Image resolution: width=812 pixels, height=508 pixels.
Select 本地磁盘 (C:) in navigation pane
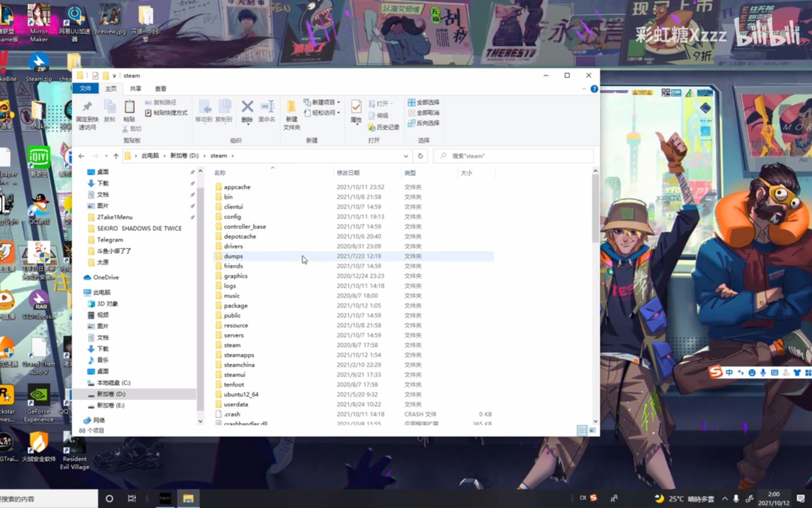[113, 382]
